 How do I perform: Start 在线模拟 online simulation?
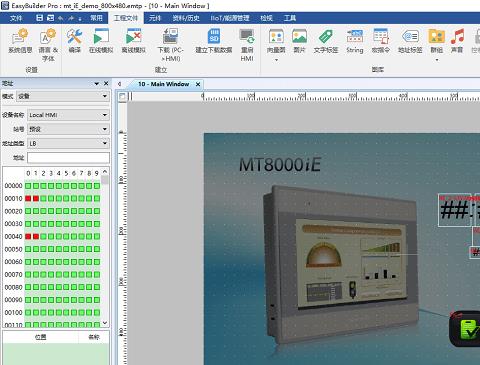pyautogui.click(x=101, y=37)
